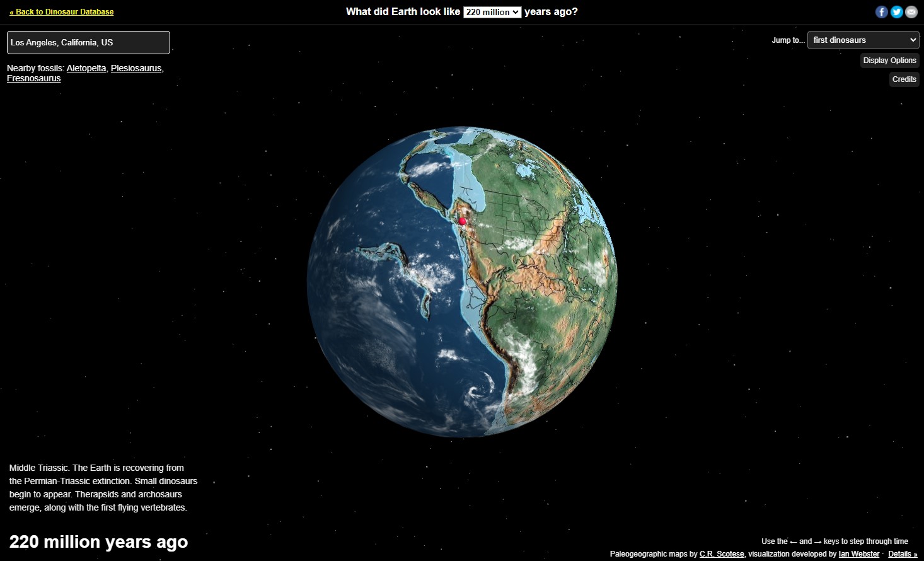
Task: Click the Twitter share icon
Action: [896, 12]
